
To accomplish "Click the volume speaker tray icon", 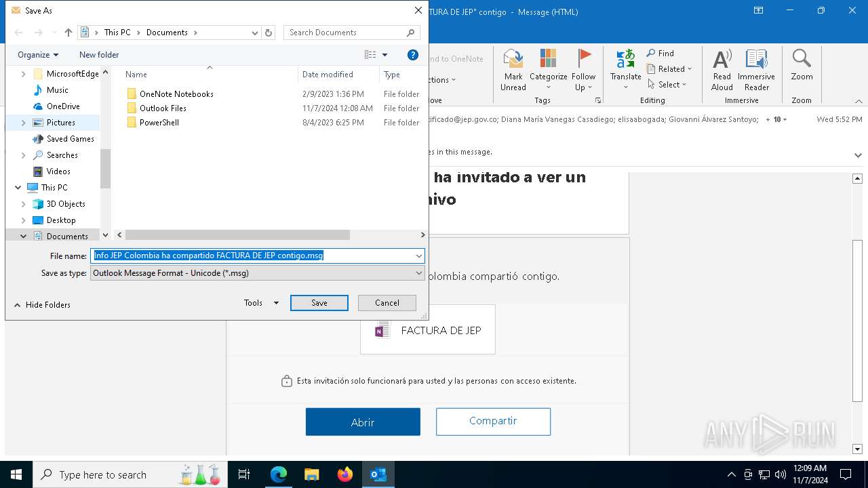I will [x=781, y=474].
